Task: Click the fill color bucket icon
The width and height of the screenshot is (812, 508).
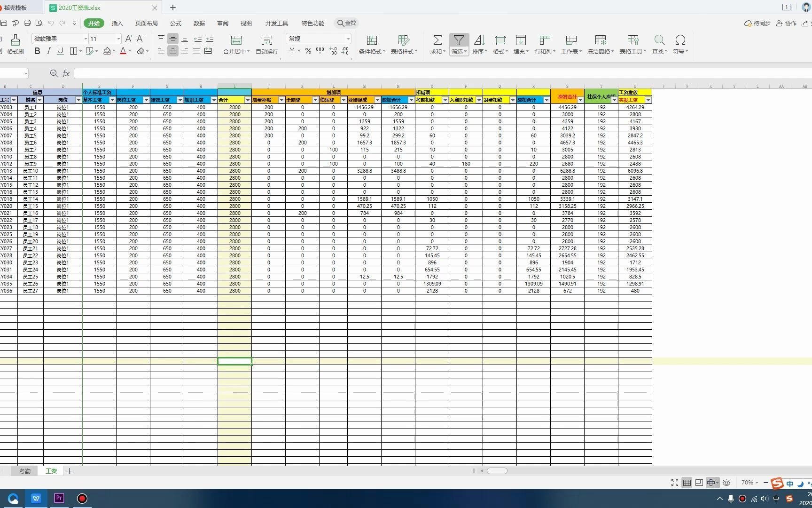Action: coord(107,51)
